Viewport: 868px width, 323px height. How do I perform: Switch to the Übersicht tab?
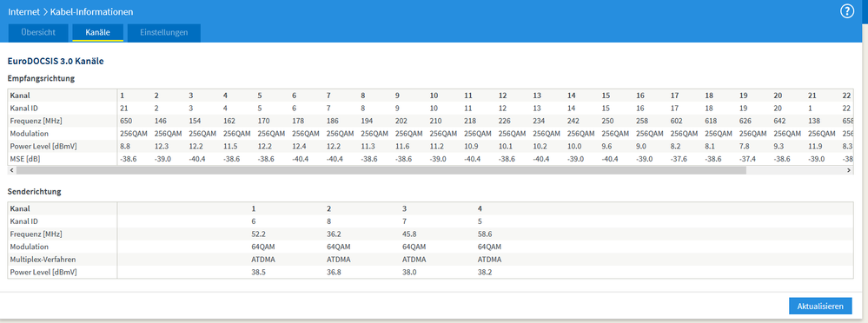pos(38,33)
